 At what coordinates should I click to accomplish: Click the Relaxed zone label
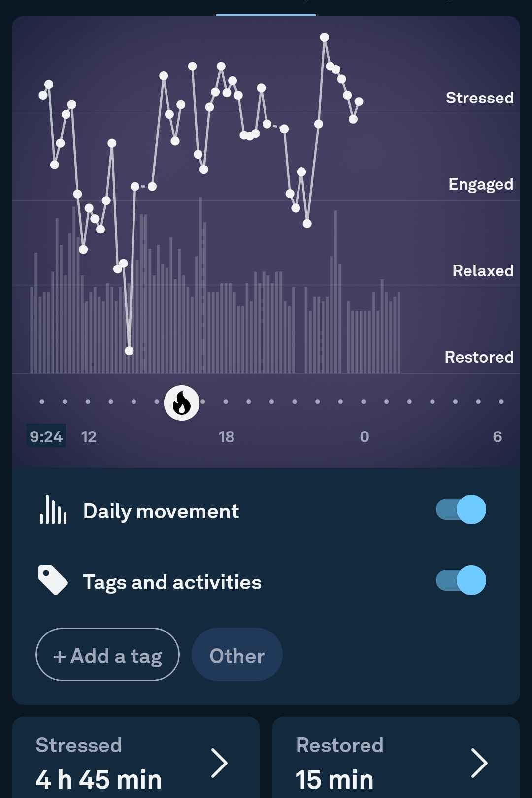483,270
